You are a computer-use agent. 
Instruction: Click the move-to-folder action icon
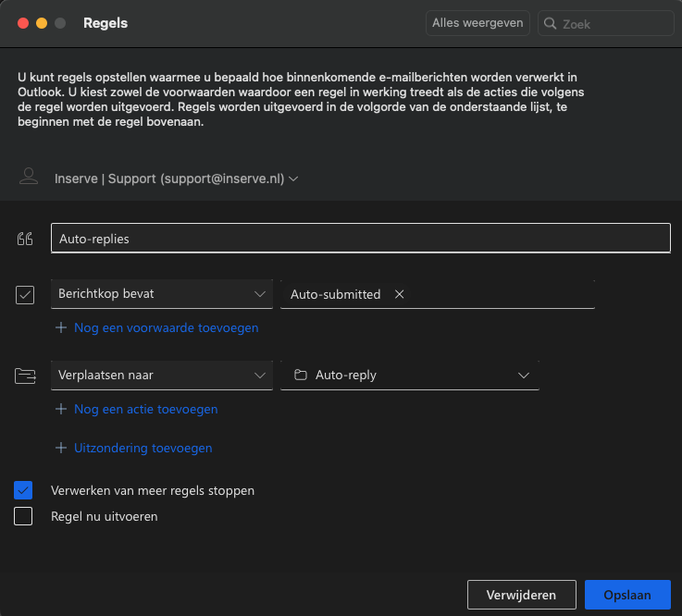25,376
